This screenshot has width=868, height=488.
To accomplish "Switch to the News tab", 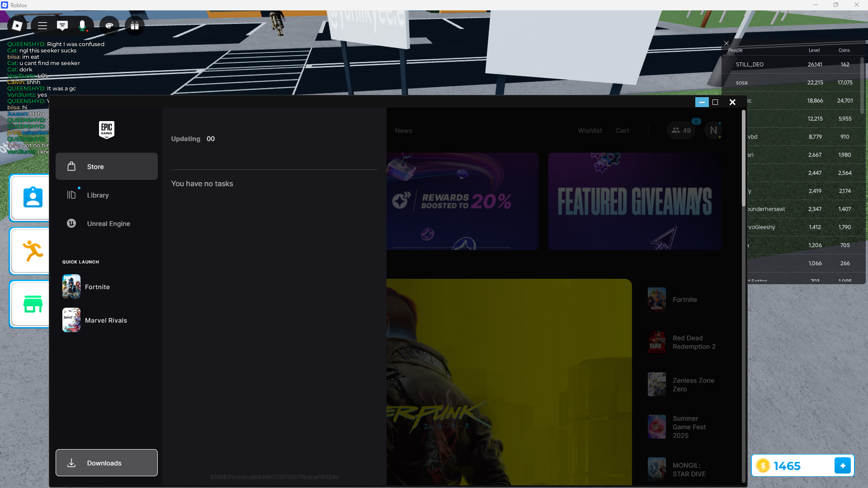I will coord(404,131).
